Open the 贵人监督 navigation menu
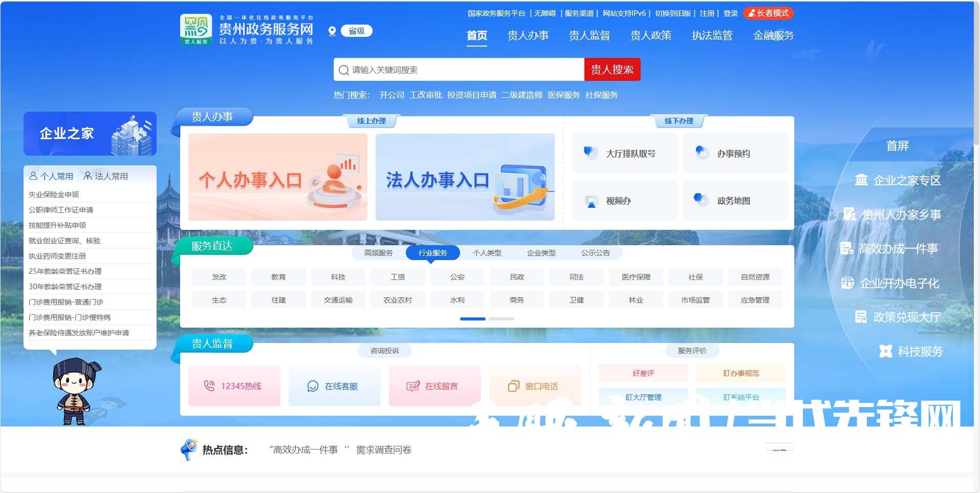 pyautogui.click(x=590, y=35)
